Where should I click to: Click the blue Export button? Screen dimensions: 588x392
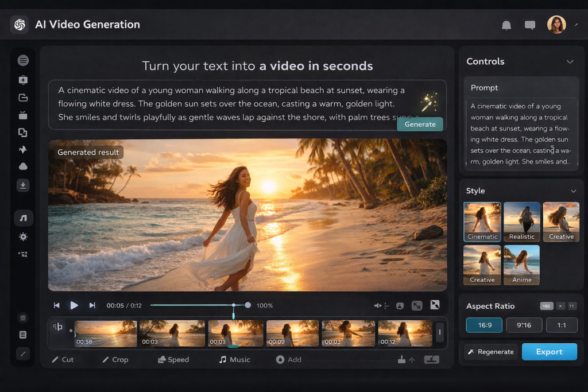click(549, 352)
